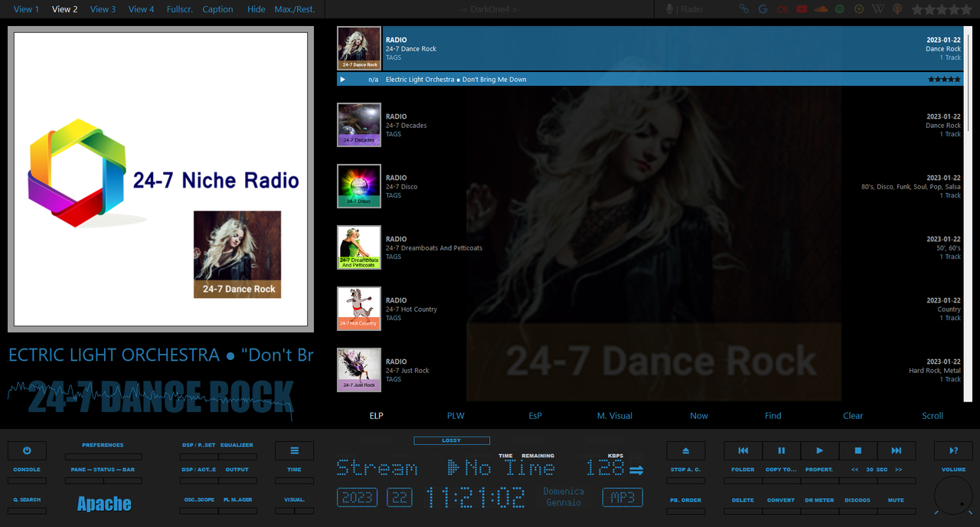The width and height of the screenshot is (980, 527).
Task: Click Max./Rest. in the top bar
Action: (295, 9)
